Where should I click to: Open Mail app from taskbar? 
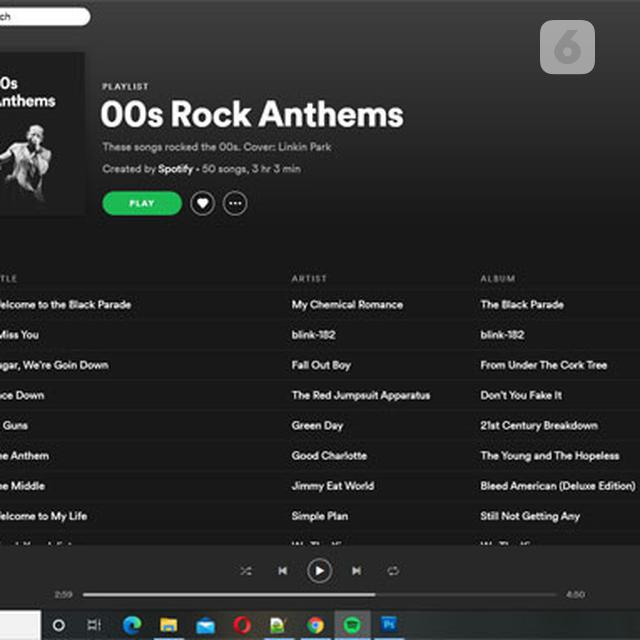coord(205,625)
